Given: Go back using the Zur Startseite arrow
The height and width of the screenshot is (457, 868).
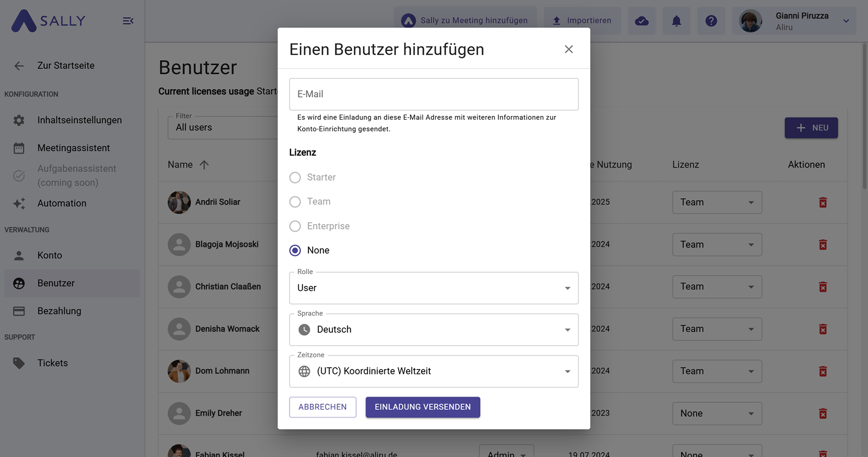Looking at the screenshot, I should [19, 66].
